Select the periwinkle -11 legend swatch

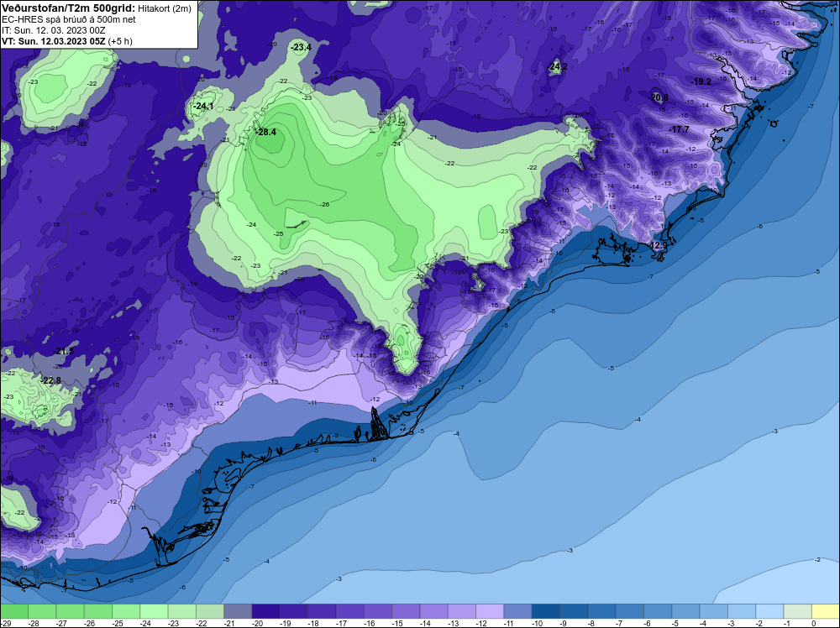tap(517, 611)
